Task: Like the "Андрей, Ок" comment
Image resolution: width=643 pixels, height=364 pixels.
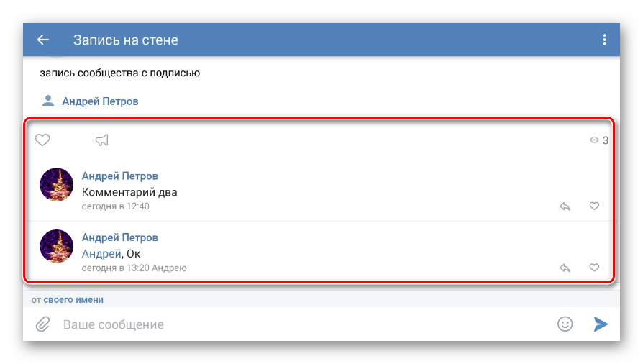Action: pyautogui.click(x=594, y=268)
